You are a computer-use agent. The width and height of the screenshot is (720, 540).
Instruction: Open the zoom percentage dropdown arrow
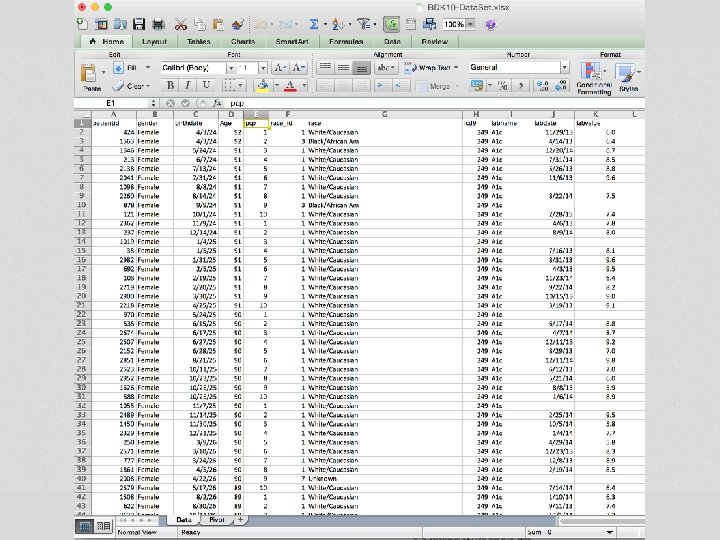[x=470, y=24]
